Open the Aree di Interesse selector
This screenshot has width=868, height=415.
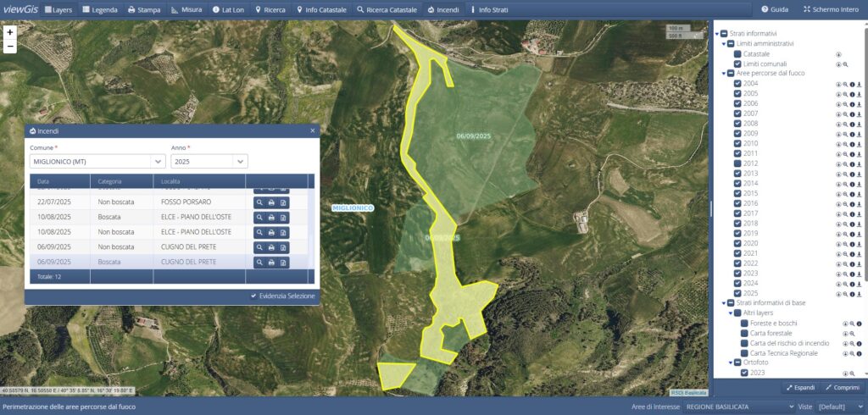(737, 407)
